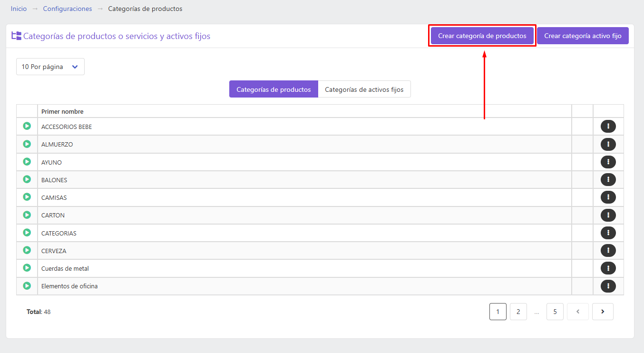
Task: Click the previous page left chevron
Action: click(x=578, y=312)
